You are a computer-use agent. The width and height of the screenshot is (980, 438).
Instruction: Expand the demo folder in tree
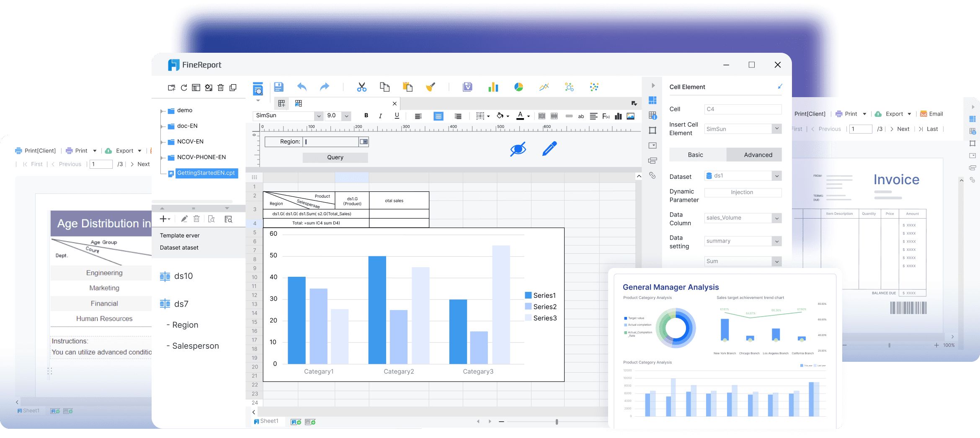(162, 111)
